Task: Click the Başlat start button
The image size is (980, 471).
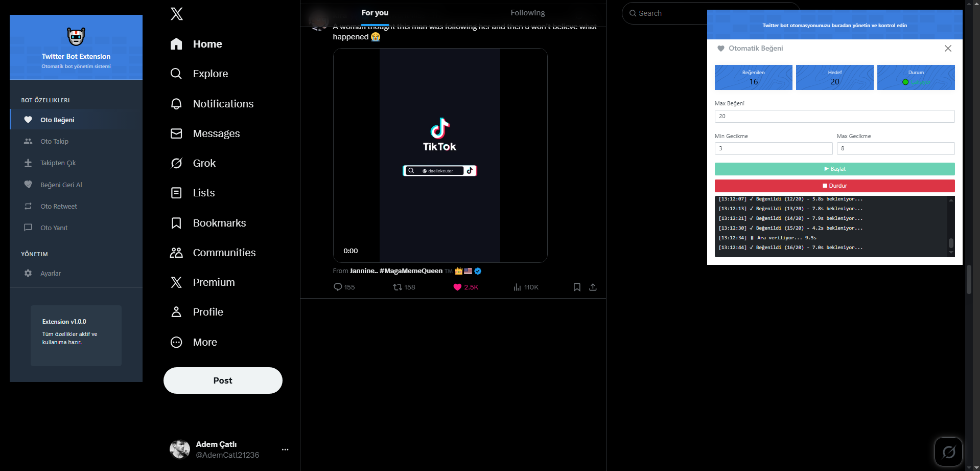Action: [834, 169]
